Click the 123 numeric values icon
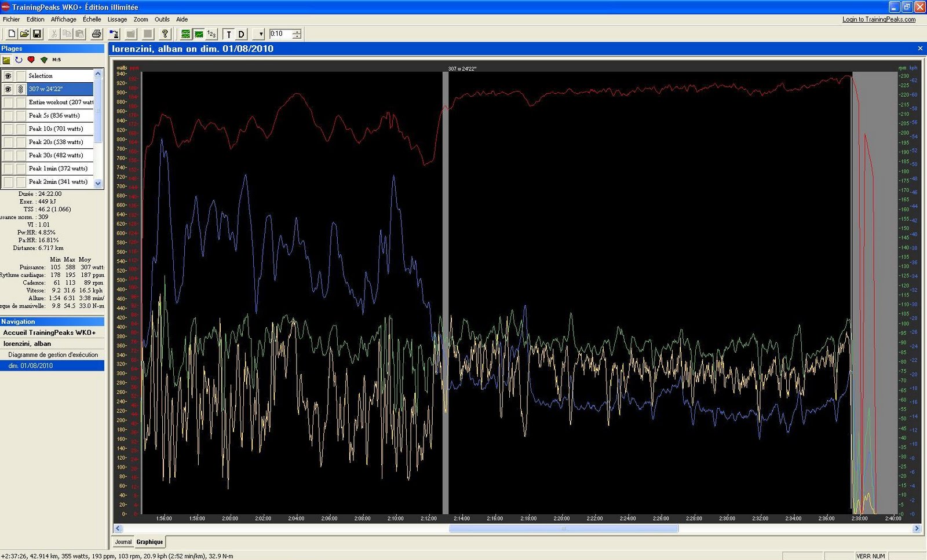The width and height of the screenshot is (927, 560). [x=211, y=34]
